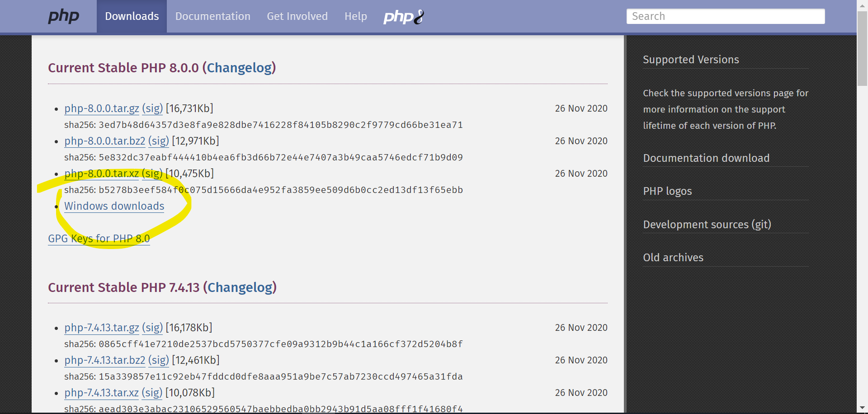Download php-8.0.0.tar.gz
This screenshot has width=868, height=414.
coord(102,108)
